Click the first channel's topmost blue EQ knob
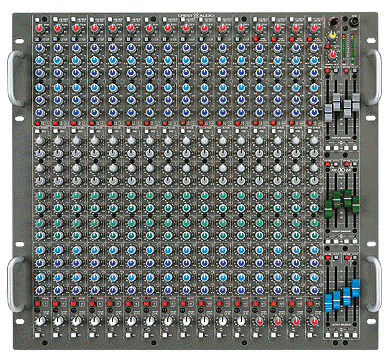The width and height of the screenshot is (390, 364). [x=40, y=48]
